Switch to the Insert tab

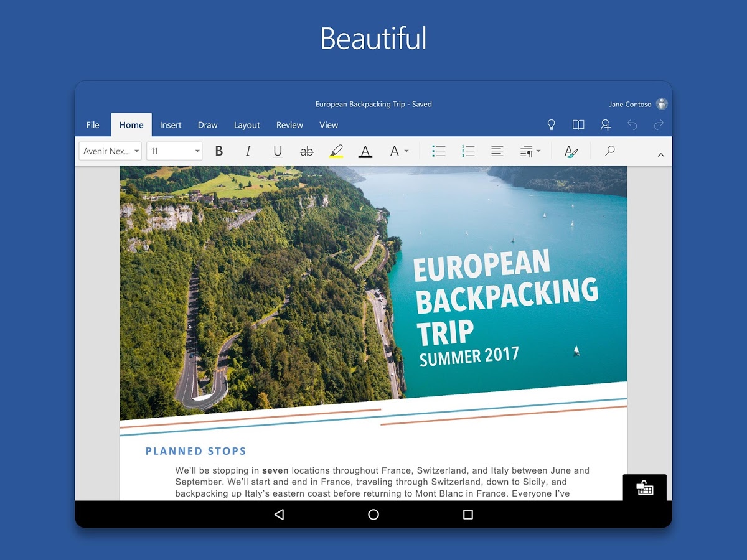pyautogui.click(x=171, y=125)
